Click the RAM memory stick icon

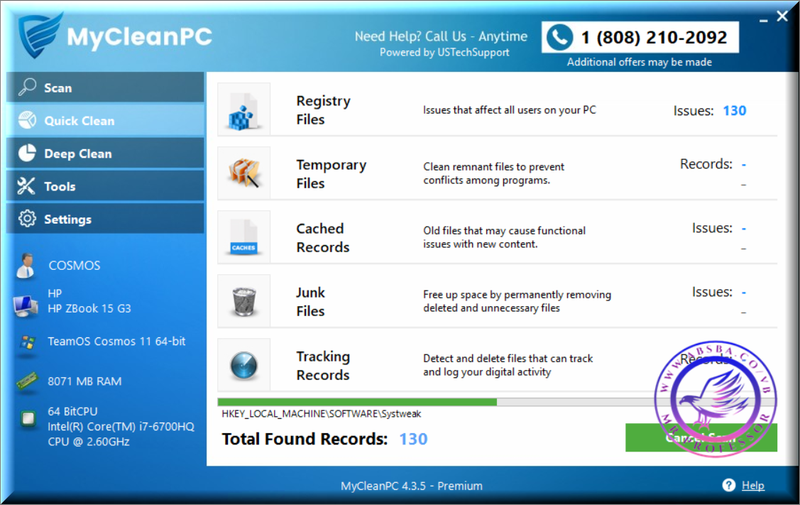[27, 381]
